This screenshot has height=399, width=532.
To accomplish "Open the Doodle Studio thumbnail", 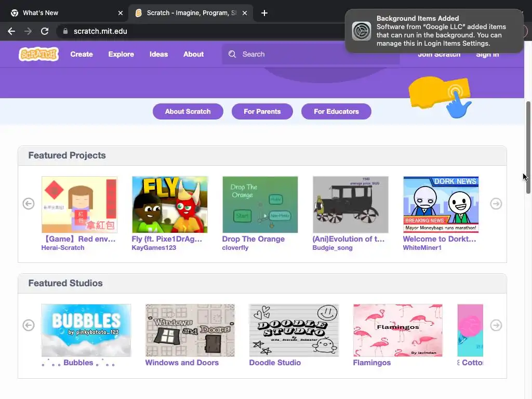I will (294, 330).
